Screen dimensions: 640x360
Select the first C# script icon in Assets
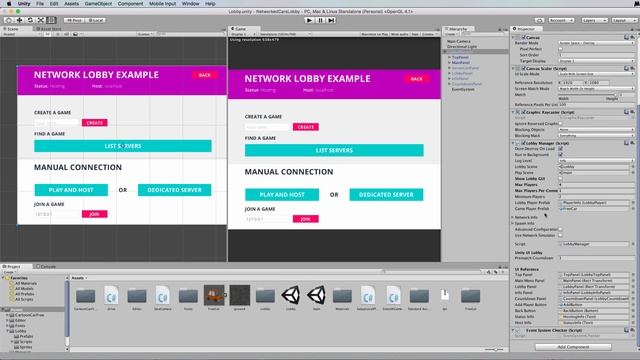[x=111, y=296]
